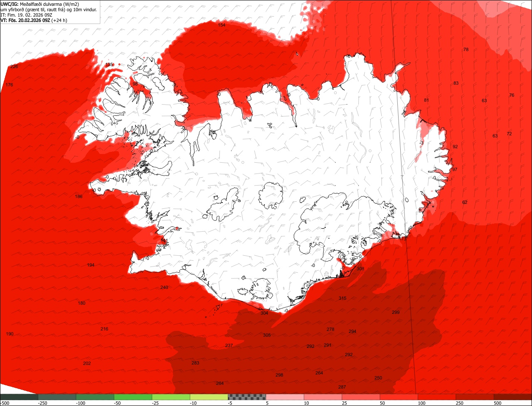Image resolution: width=532 pixels, height=406 pixels.
Task: Click the title line 'UWC/IG: Meðalflæði dulvarma (W/m2)'
Action: coord(40,4)
